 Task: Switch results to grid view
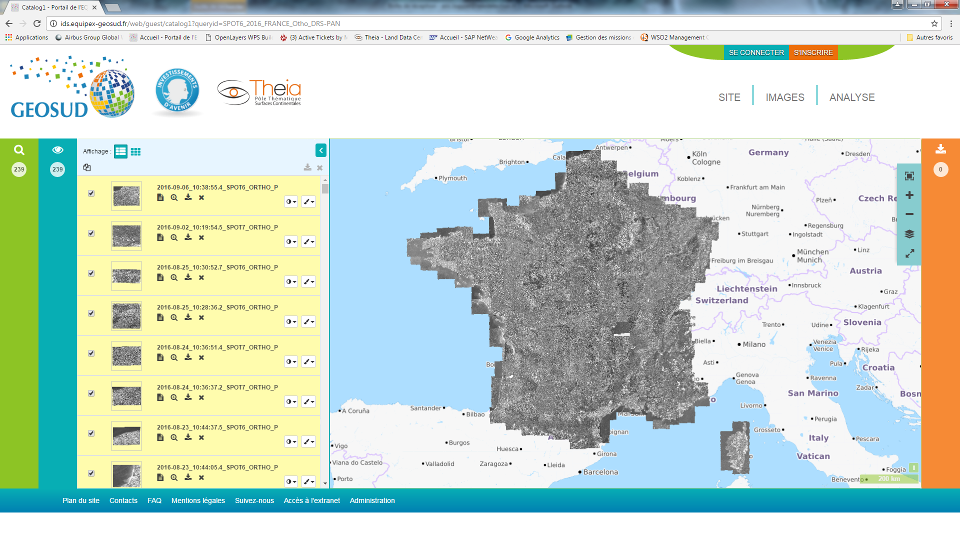pyautogui.click(x=136, y=151)
